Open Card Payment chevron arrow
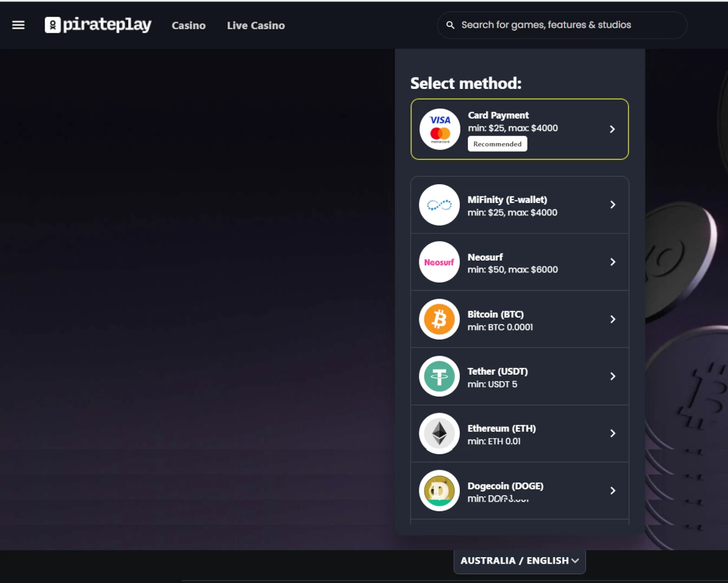Image resolution: width=728 pixels, height=583 pixels. click(x=612, y=129)
